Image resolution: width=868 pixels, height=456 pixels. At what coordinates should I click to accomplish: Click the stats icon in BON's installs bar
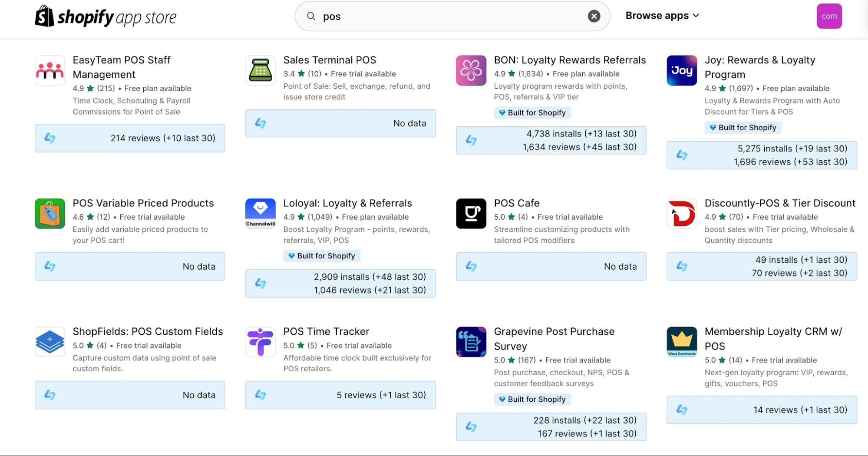point(471,140)
